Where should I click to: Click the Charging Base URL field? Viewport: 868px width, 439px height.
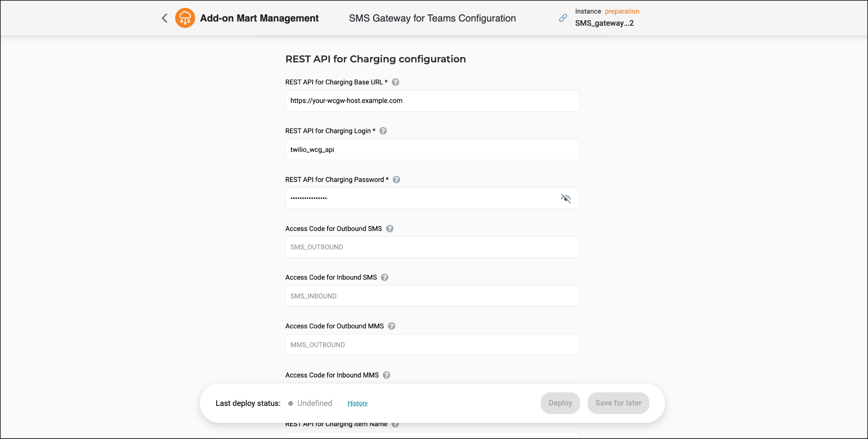point(432,101)
